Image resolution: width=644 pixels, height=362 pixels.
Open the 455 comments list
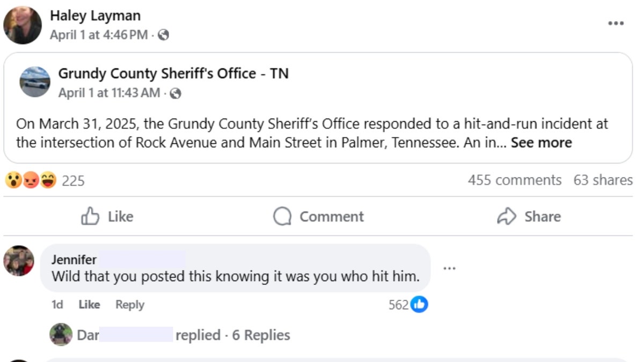514,180
